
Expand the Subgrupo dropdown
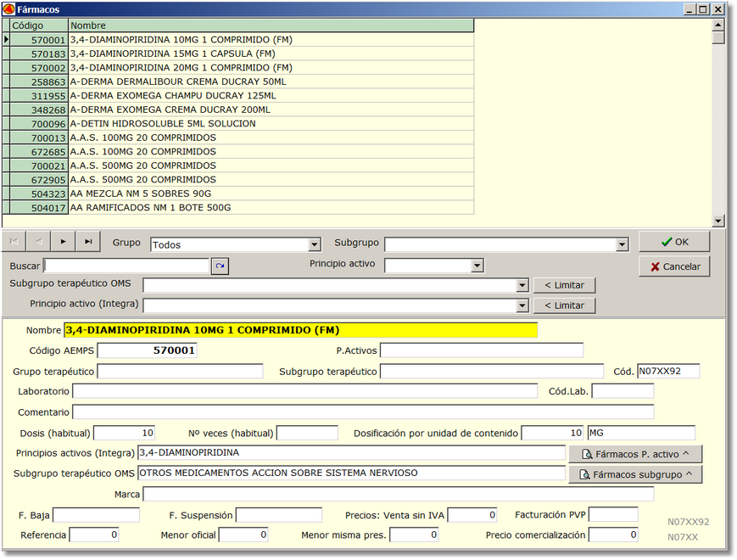coord(622,244)
